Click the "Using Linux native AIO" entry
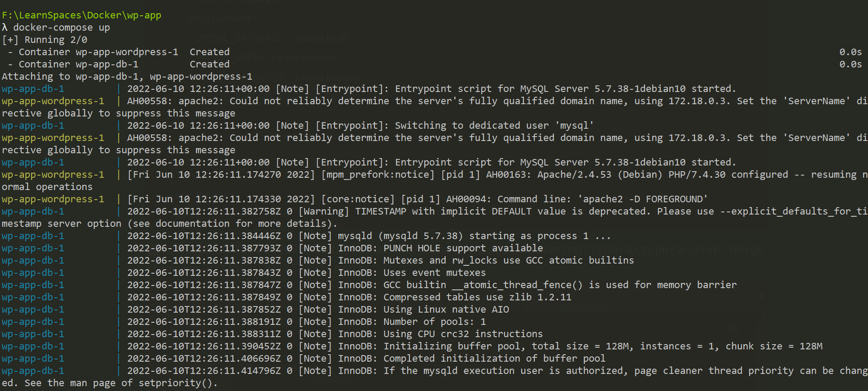868x391 pixels. [x=446, y=310]
